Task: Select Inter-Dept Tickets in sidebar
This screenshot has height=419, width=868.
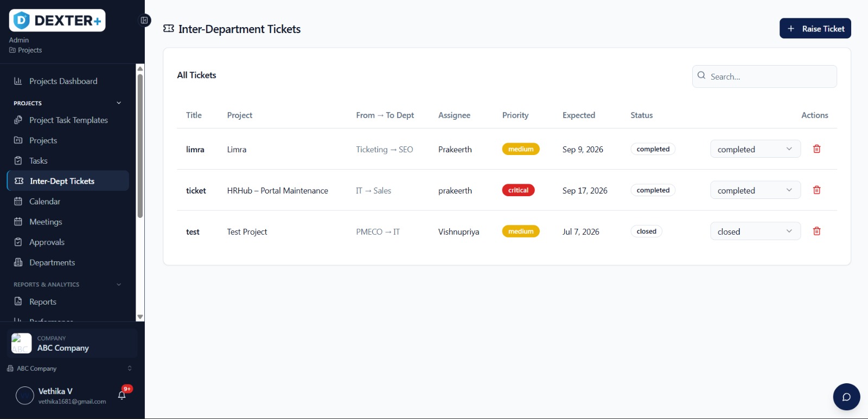Action: tap(68, 181)
